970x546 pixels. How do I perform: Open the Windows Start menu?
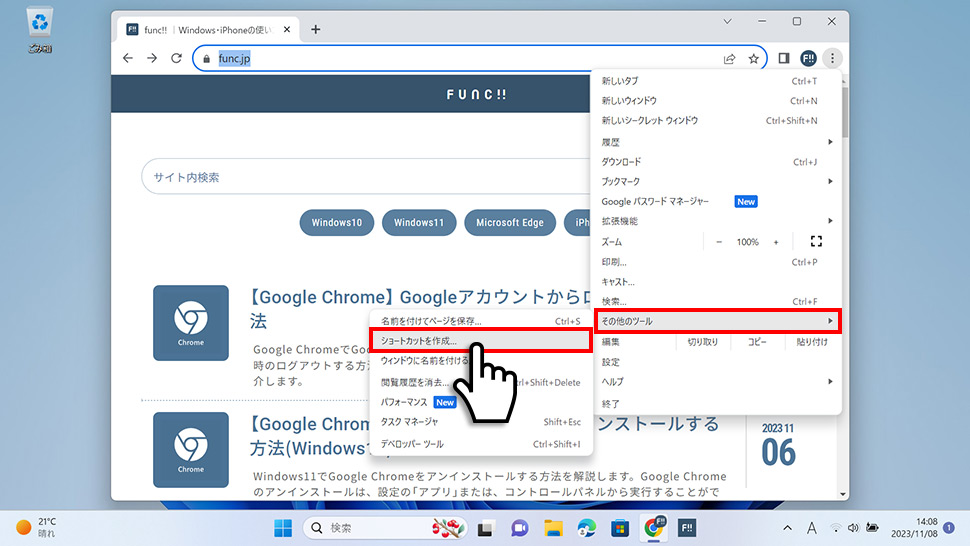(x=283, y=528)
